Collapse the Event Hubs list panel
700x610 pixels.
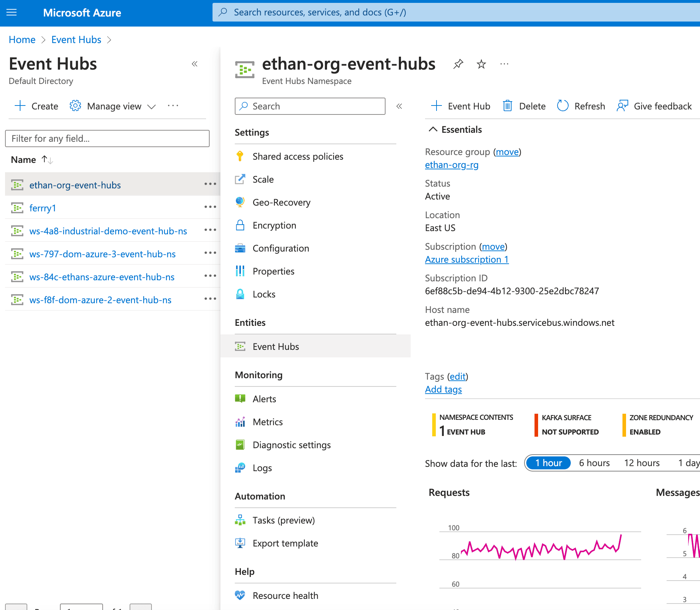pyautogui.click(x=195, y=64)
